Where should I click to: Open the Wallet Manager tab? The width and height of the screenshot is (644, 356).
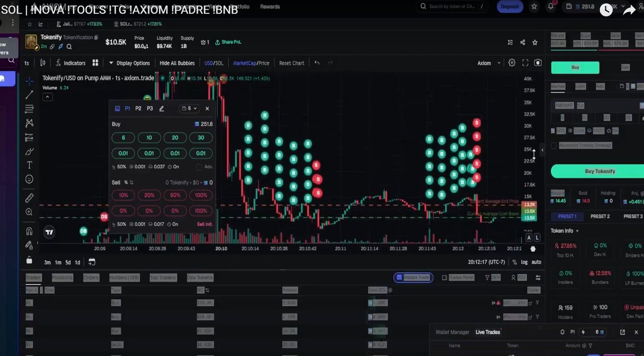452,332
